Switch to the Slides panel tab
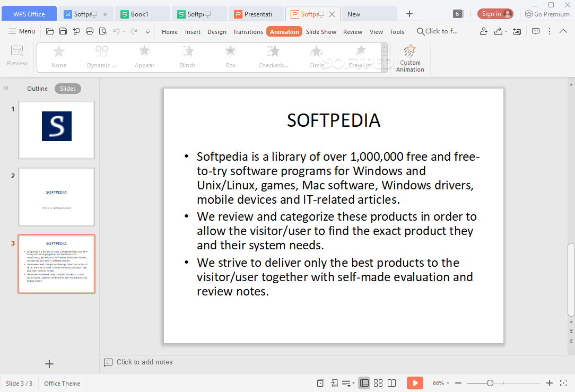 (68, 89)
